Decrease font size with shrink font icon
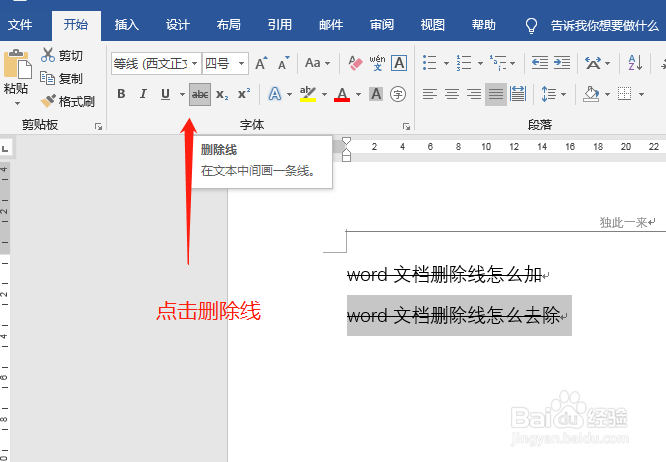This screenshot has height=462, width=666. tap(284, 63)
